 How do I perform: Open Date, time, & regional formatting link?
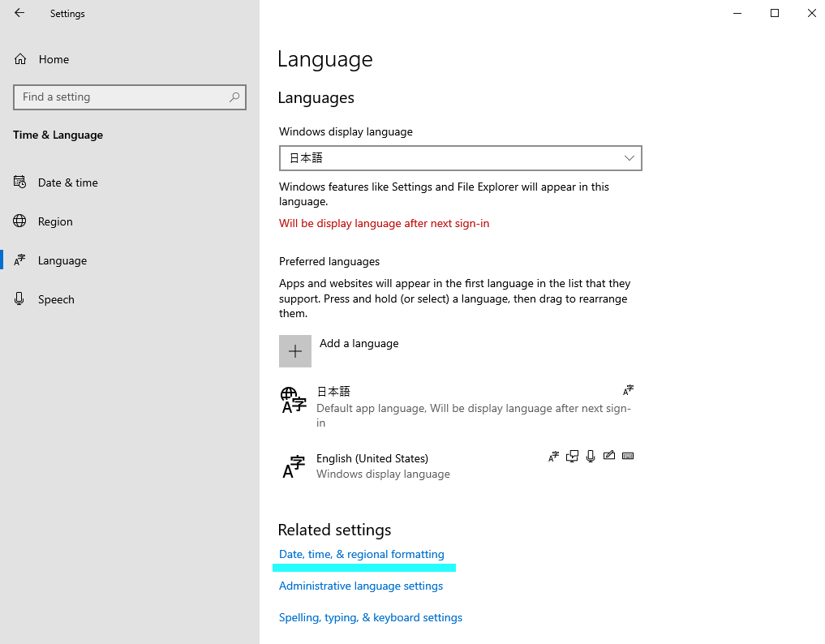[x=362, y=554]
